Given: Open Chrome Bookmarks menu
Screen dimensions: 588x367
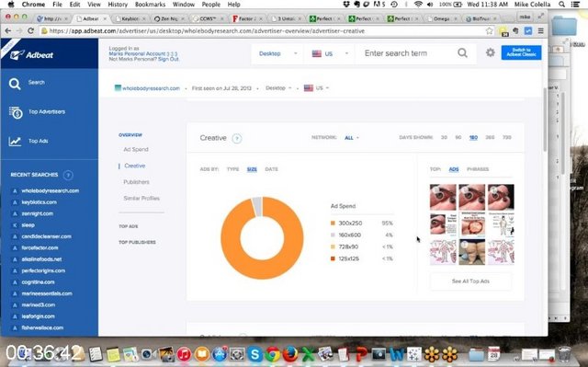Looking at the screenshot, I should 150,5.
